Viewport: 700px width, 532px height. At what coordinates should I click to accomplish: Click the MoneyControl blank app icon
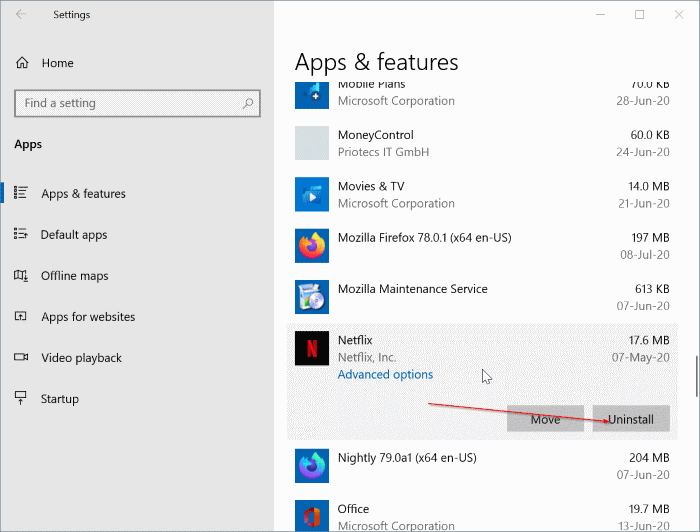tap(312, 143)
